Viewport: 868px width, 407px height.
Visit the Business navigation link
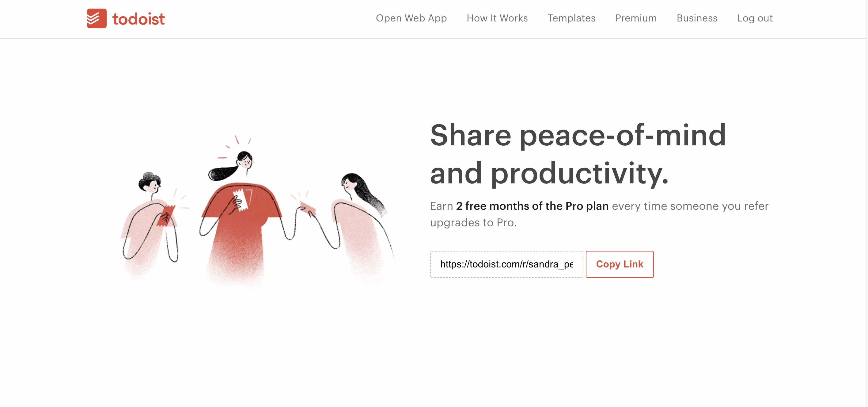pos(697,18)
